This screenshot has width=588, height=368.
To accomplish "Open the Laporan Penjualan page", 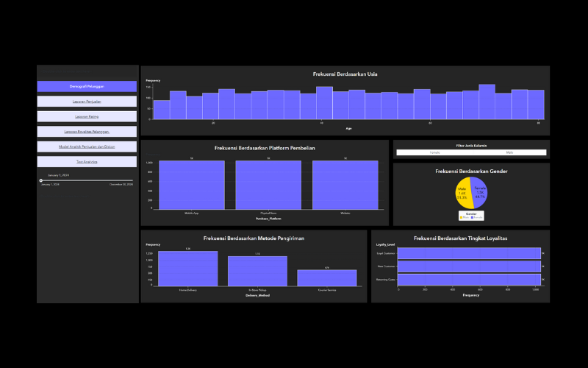I will 87,102.
